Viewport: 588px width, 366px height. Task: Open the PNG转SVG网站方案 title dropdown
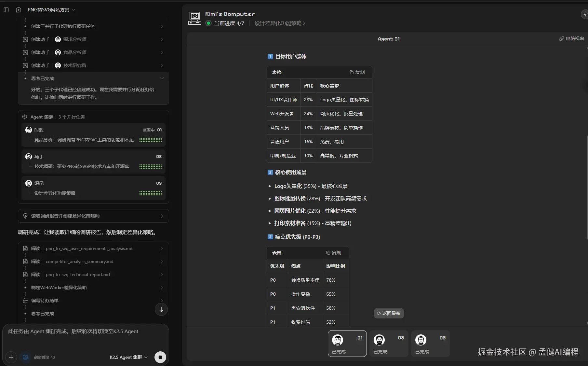click(x=51, y=10)
